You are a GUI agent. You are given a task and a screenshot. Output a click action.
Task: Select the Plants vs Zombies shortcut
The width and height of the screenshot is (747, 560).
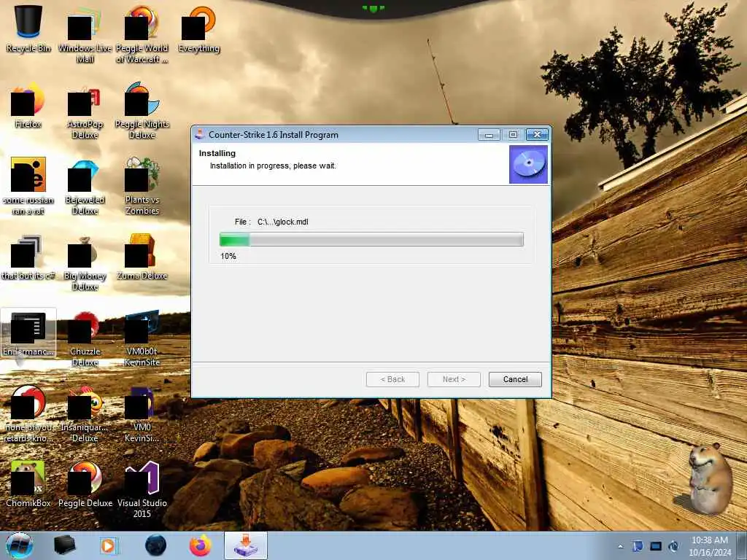[x=142, y=187]
